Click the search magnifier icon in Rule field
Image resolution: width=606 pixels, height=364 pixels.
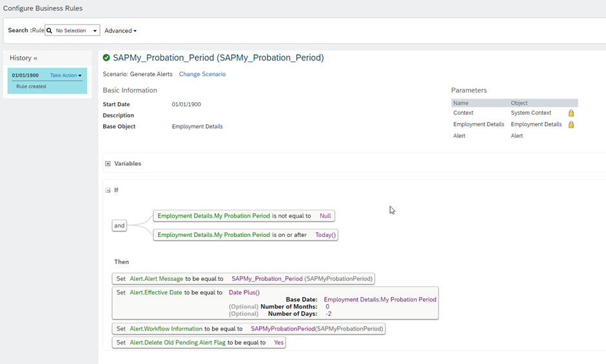click(x=50, y=30)
